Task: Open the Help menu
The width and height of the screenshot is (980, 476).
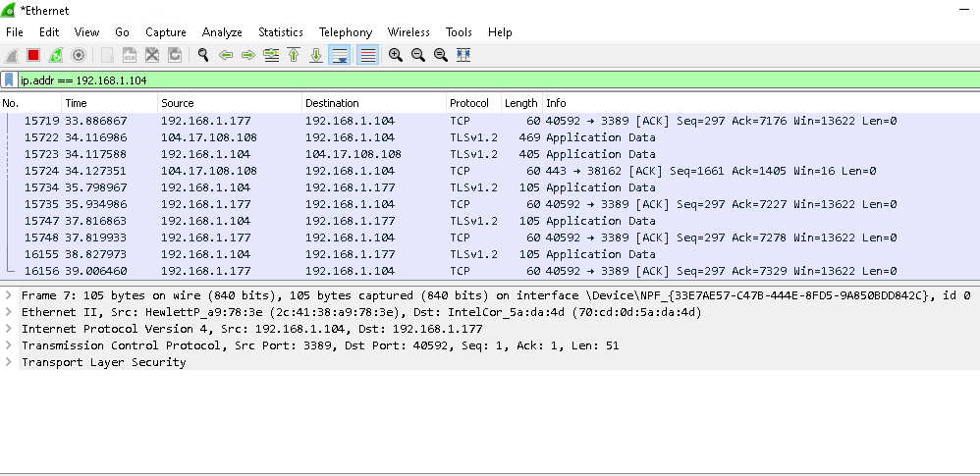Action: point(500,32)
